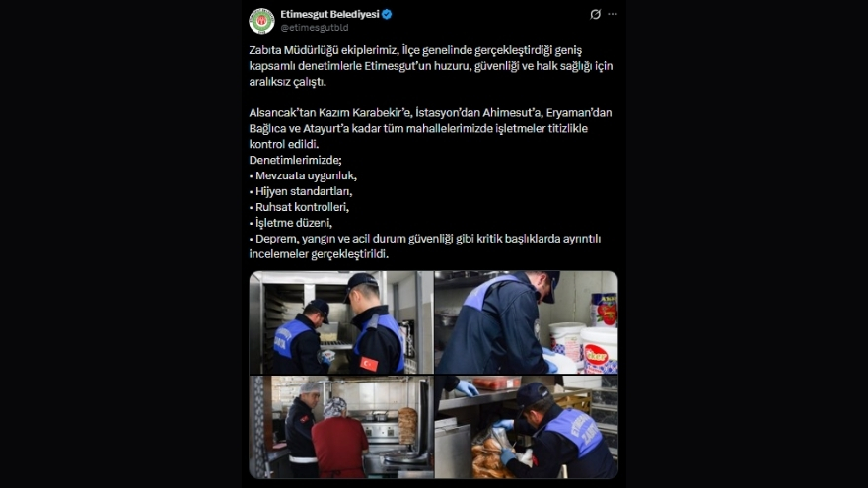The width and height of the screenshot is (868, 488).
Task: Open photo of two officers inspecting oven
Action: point(341,322)
